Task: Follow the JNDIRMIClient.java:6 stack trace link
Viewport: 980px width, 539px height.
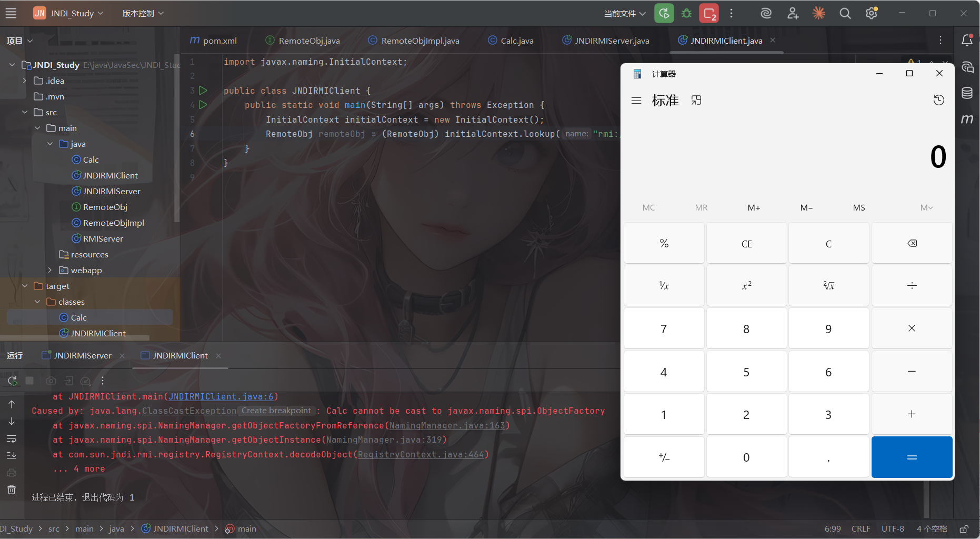Action: pos(221,397)
